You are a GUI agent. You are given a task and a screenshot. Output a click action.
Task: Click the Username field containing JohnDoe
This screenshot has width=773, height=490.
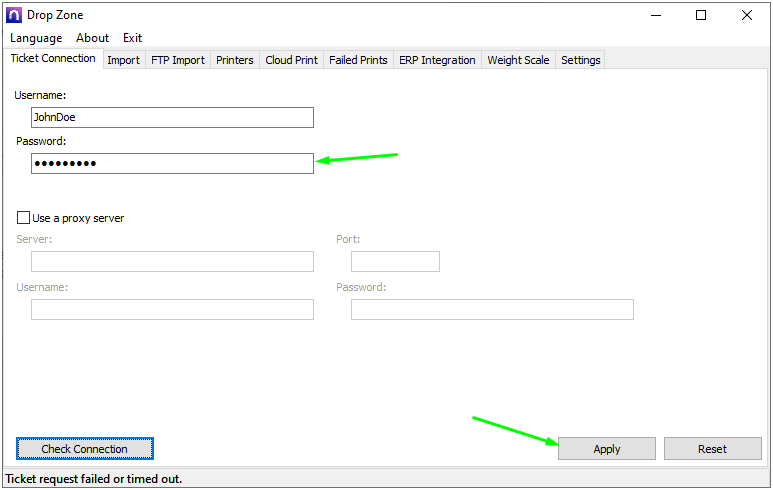[x=172, y=118]
